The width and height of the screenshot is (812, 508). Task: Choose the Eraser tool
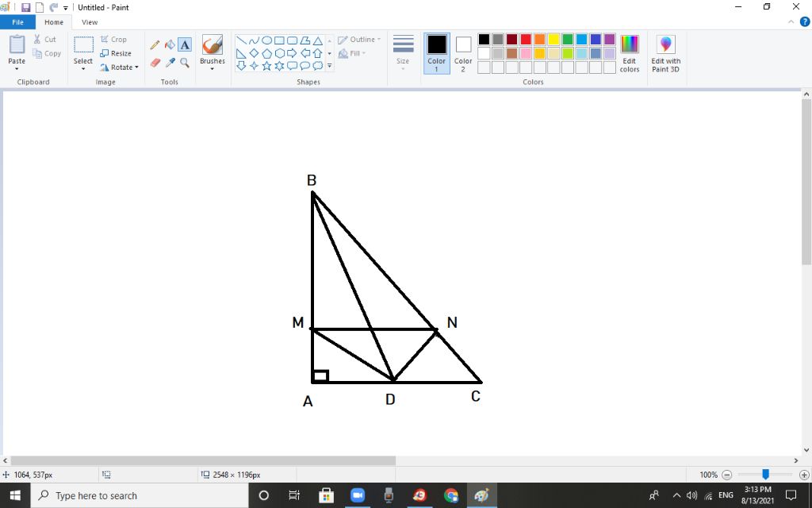(x=155, y=62)
